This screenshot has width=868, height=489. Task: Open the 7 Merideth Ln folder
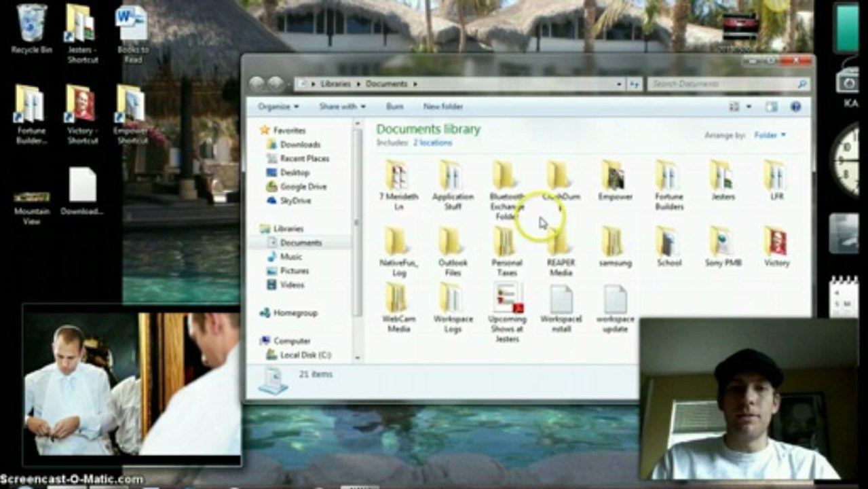click(398, 185)
